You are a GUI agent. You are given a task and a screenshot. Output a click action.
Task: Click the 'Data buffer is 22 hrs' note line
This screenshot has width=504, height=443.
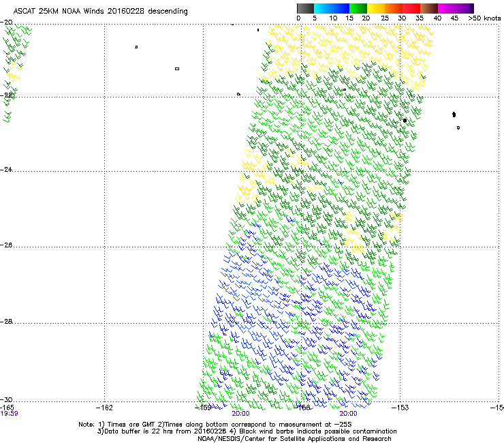pos(247,431)
